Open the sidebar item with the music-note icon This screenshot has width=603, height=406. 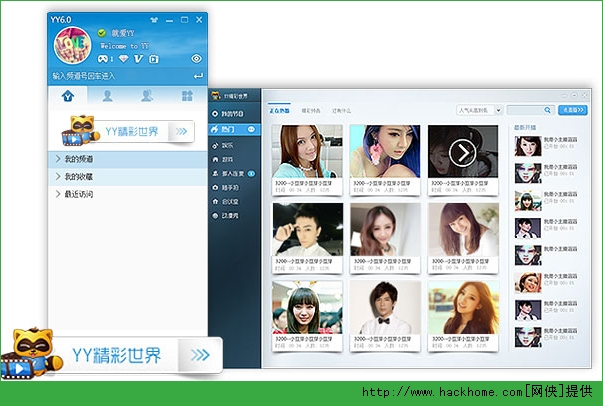234,145
